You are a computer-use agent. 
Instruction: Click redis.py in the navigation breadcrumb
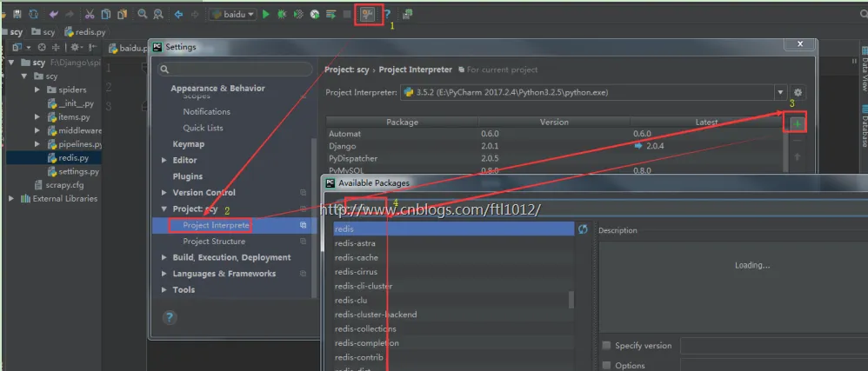[x=84, y=32]
